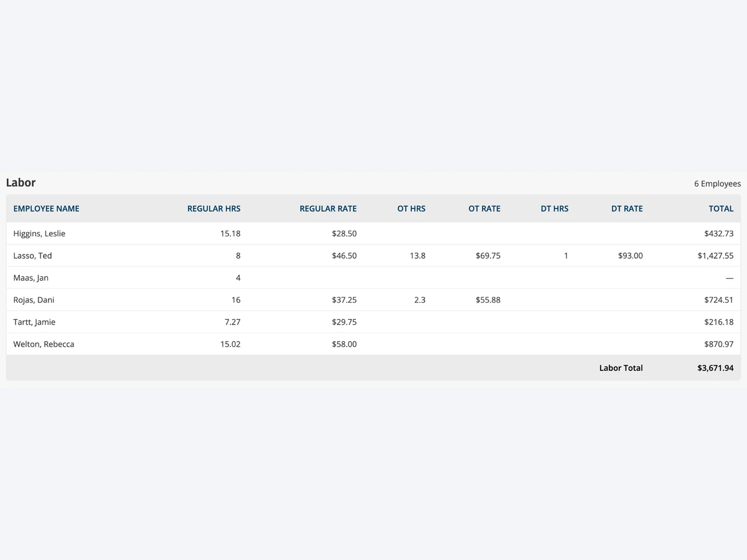Click Rojas's 2.3 OT hours
The image size is (747, 560).
420,300
